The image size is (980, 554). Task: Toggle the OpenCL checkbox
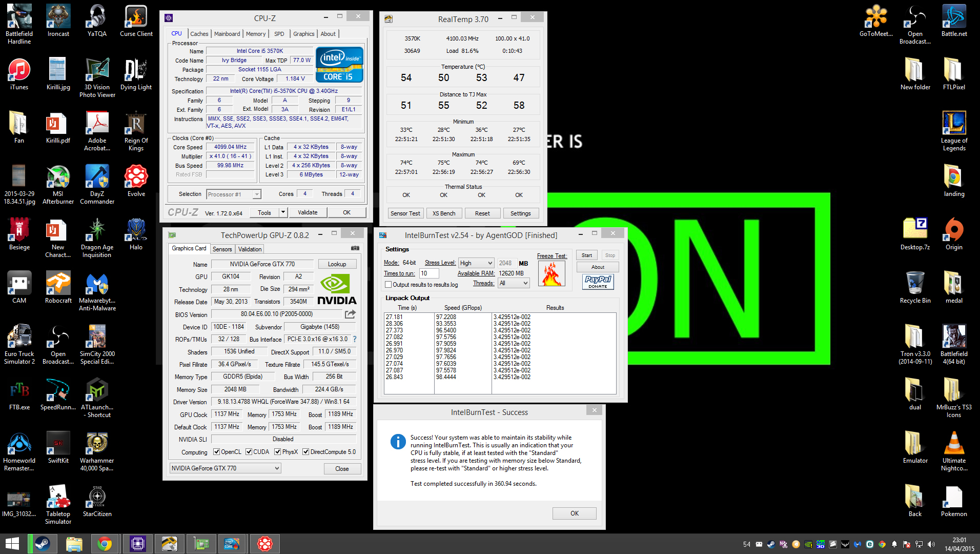tap(216, 452)
